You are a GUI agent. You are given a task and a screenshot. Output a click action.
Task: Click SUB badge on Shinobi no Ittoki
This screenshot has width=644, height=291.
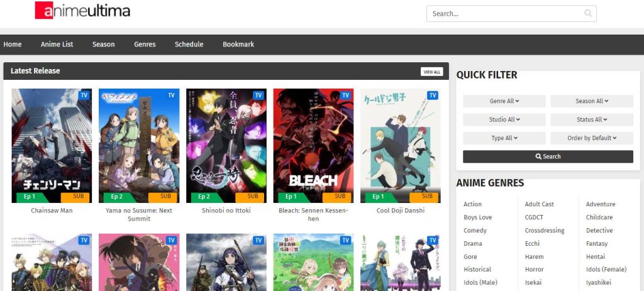click(x=250, y=197)
